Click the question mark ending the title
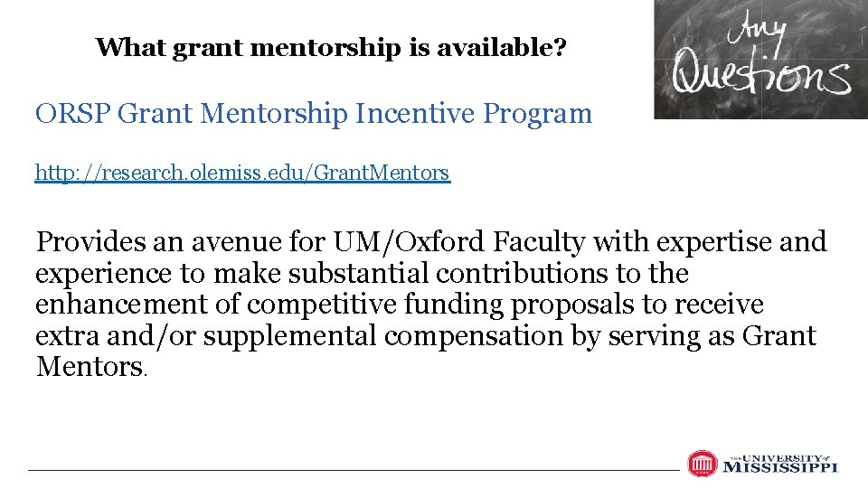The width and height of the screenshot is (868, 488). (x=560, y=47)
